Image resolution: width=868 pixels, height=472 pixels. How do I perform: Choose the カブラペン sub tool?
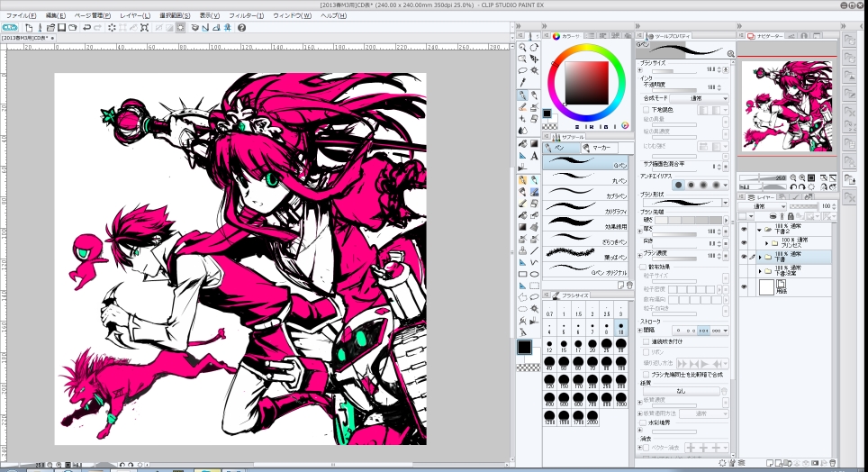click(585, 194)
